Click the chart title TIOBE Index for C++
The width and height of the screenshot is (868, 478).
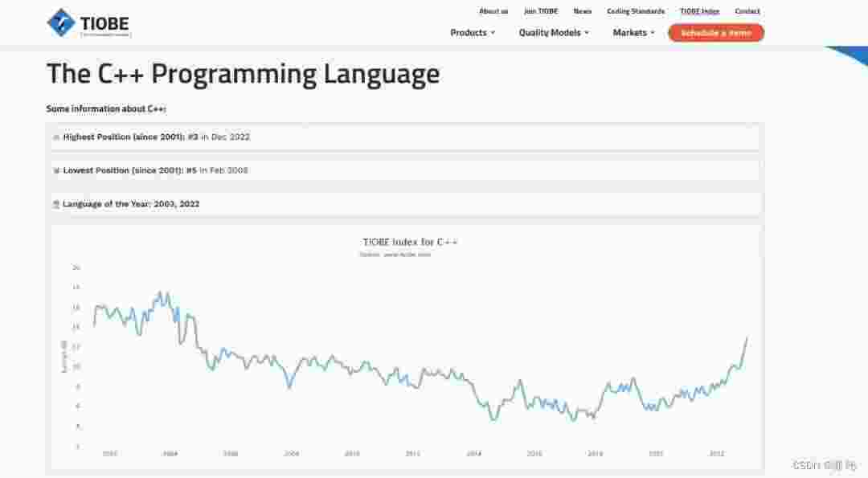(410, 242)
